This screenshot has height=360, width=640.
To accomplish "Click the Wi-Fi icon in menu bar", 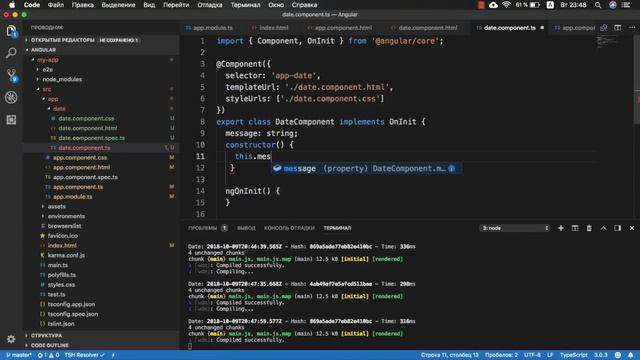I will coord(506,5).
